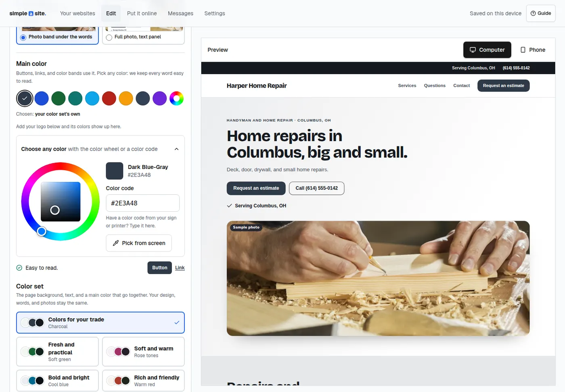This screenshot has width=565, height=392.
Task: Click the Color set heading
Action: pos(30,286)
